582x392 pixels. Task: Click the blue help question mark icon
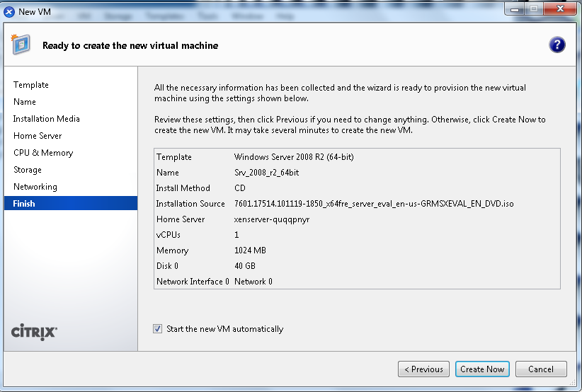(557, 45)
